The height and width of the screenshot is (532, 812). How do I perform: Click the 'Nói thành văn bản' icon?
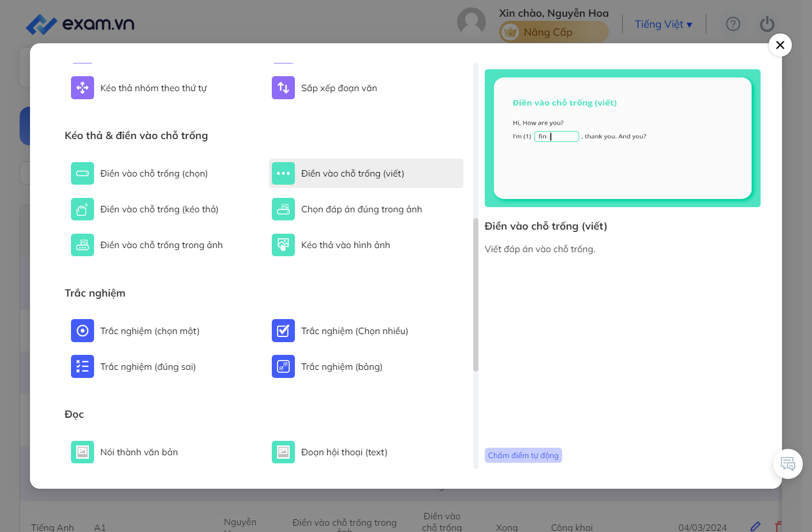tap(83, 452)
